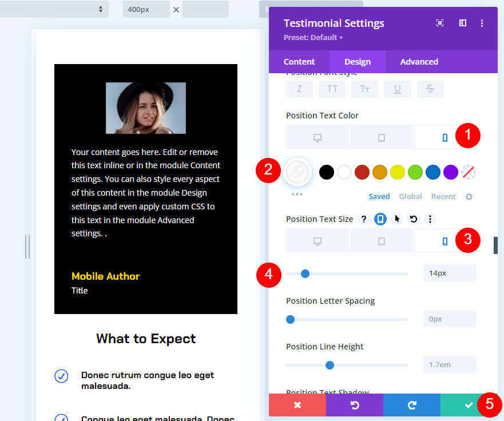This screenshot has height=421, width=504.
Task: Toggle the responsive phone icon for Position Text Size
Action: pos(380,219)
